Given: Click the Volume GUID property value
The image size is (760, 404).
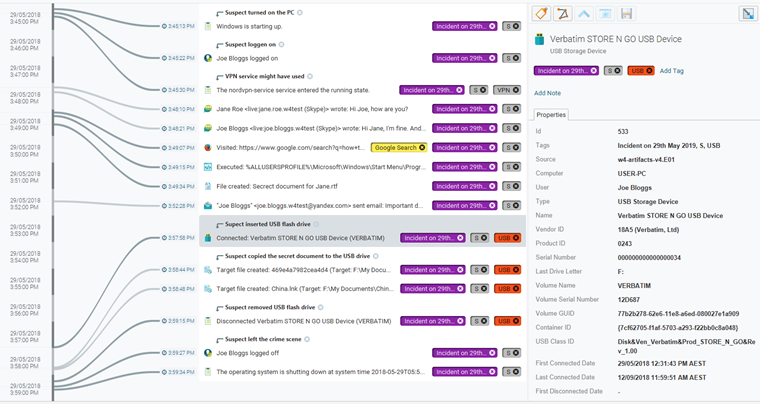Looking at the screenshot, I should point(678,313).
